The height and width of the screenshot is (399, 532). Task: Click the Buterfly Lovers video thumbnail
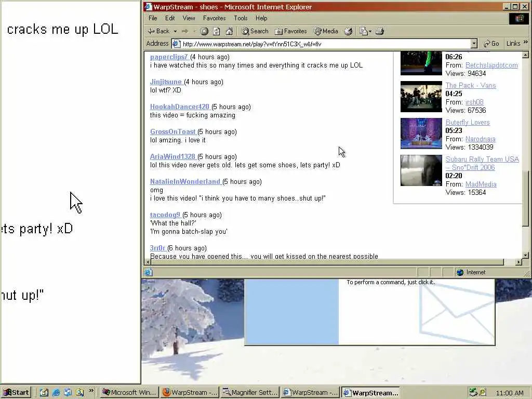(x=421, y=134)
